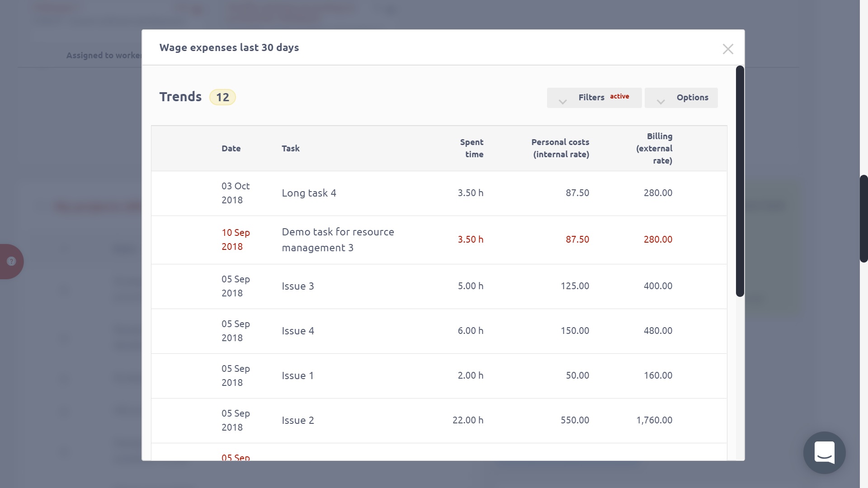
Task: Close the Wage expenses dialog
Action: pos(727,49)
